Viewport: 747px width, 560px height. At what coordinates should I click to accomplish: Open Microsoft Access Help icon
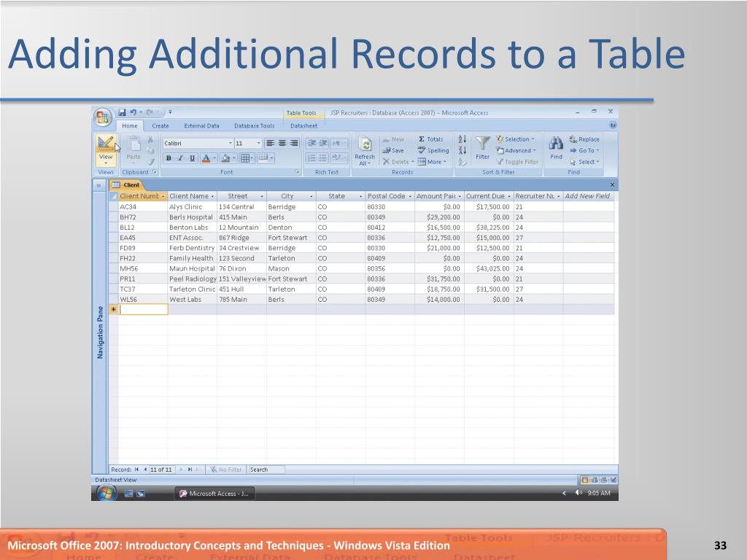pos(613,125)
